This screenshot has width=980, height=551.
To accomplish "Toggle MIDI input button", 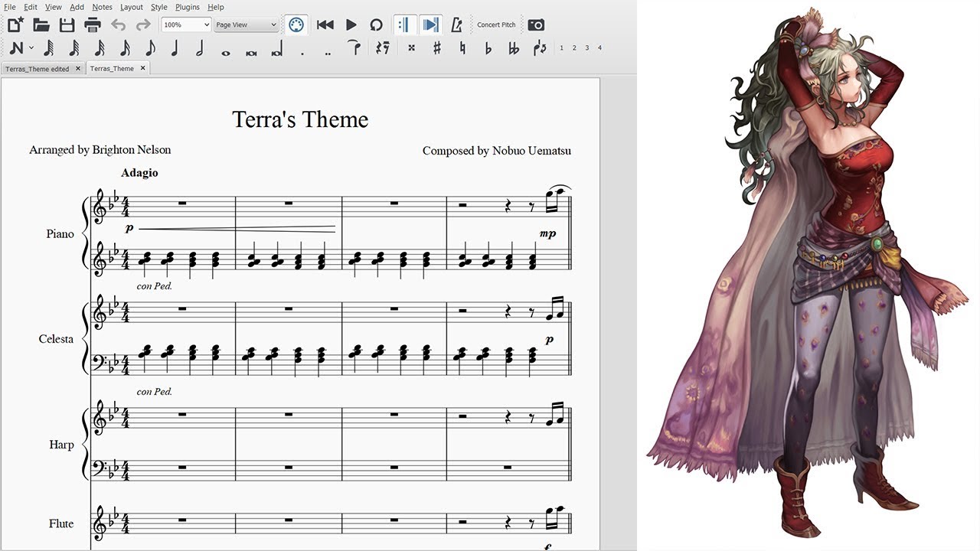I will [x=296, y=24].
